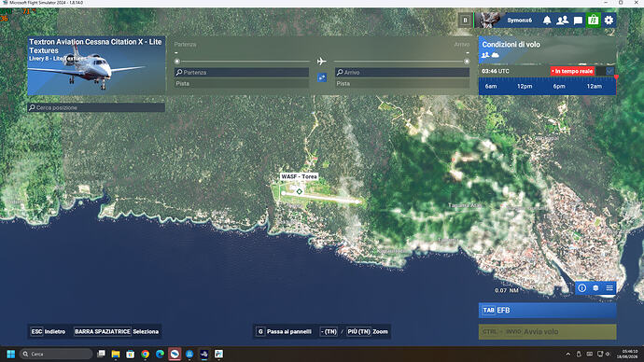Click the B key shortcut box
Image resolution: width=644 pixels, height=362 pixels.
pyautogui.click(x=465, y=21)
